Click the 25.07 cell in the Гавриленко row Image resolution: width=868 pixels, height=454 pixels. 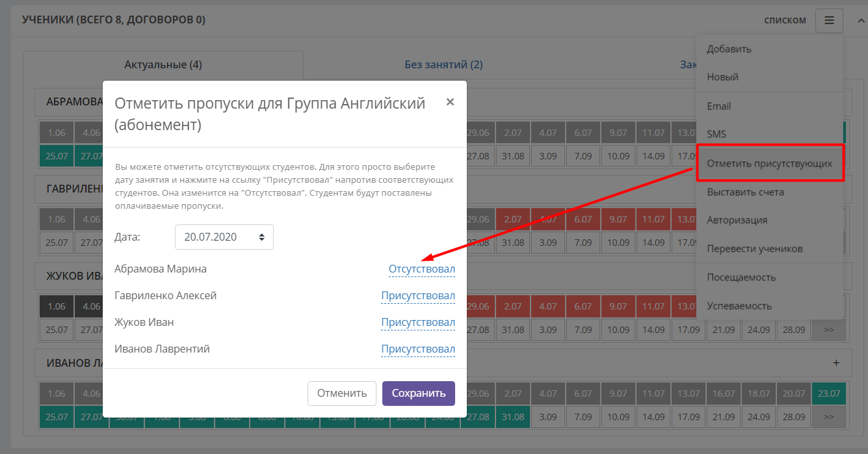pyautogui.click(x=57, y=243)
